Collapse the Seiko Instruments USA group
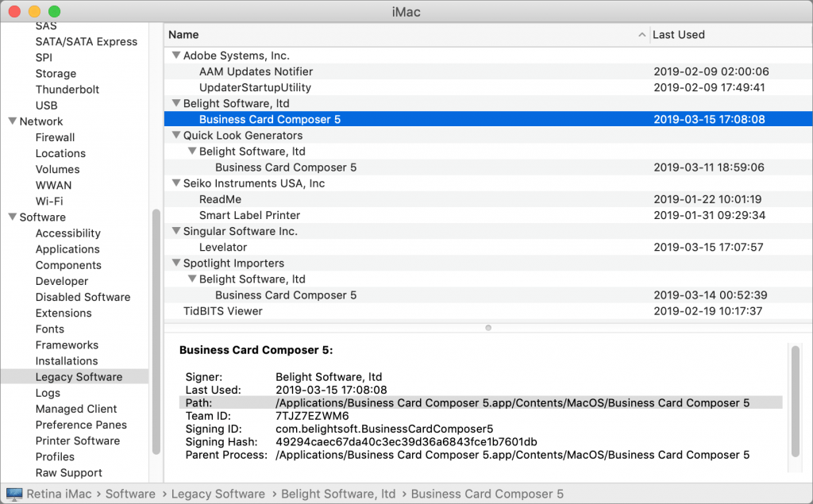The height and width of the screenshot is (504, 813). (x=176, y=183)
